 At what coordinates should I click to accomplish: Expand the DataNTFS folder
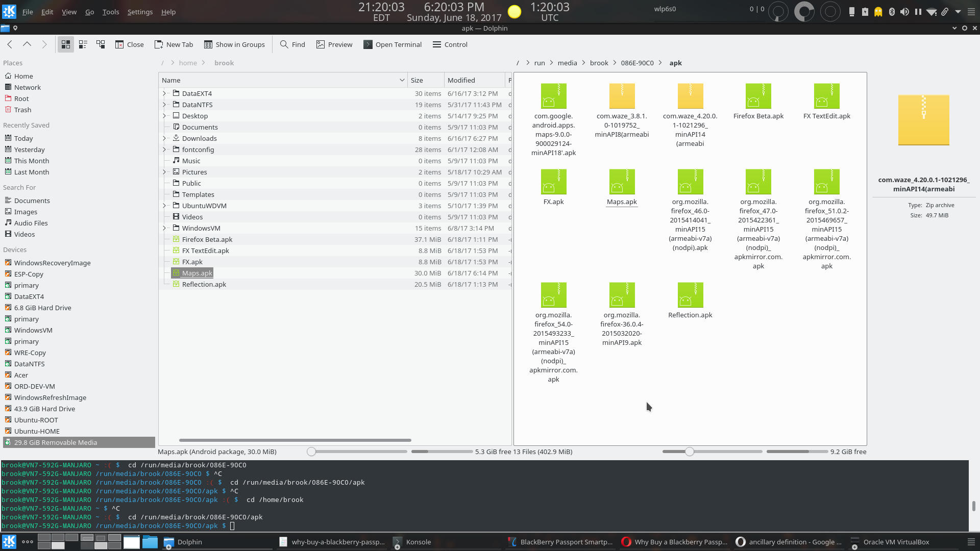[164, 105]
